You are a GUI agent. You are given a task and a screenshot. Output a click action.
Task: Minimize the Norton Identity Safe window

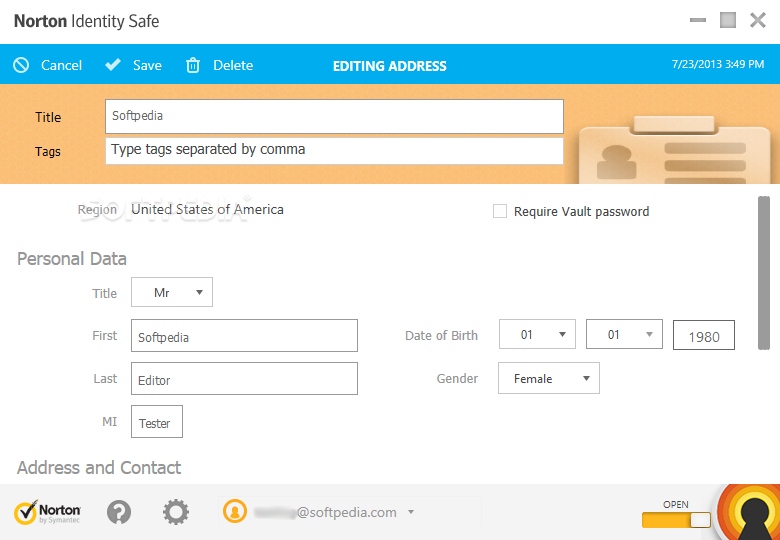coord(698,20)
